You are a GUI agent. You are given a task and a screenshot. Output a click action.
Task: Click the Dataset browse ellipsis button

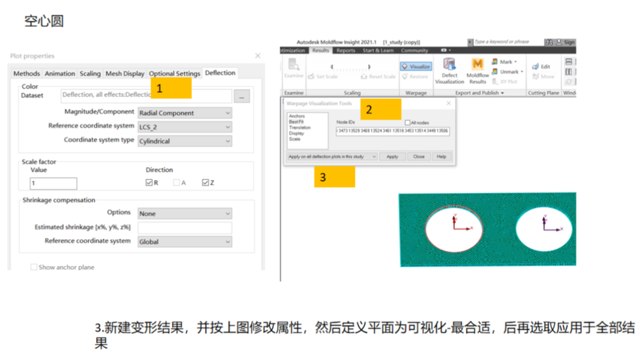[x=241, y=97]
